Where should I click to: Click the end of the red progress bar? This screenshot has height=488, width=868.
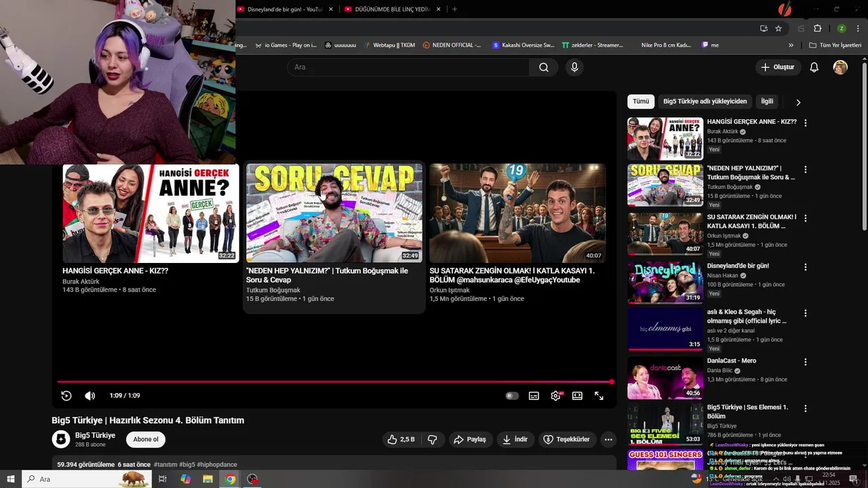(611, 382)
